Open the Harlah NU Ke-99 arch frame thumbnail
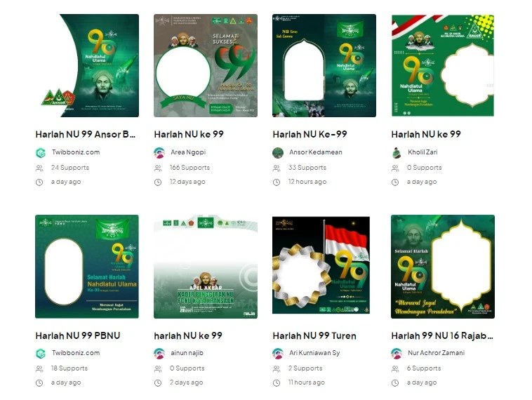The width and height of the screenshot is (532, 400). 324,65
